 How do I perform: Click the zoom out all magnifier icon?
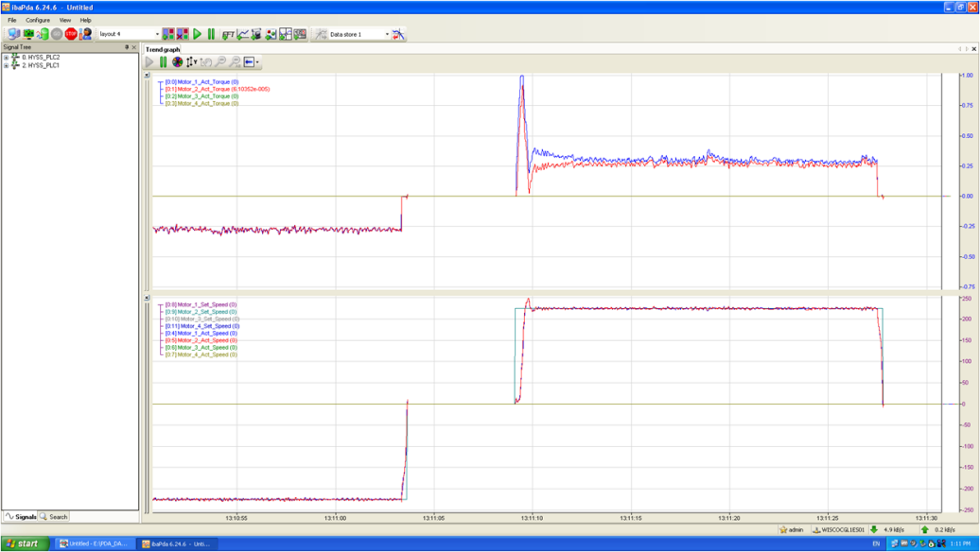[x=235, y=61]
